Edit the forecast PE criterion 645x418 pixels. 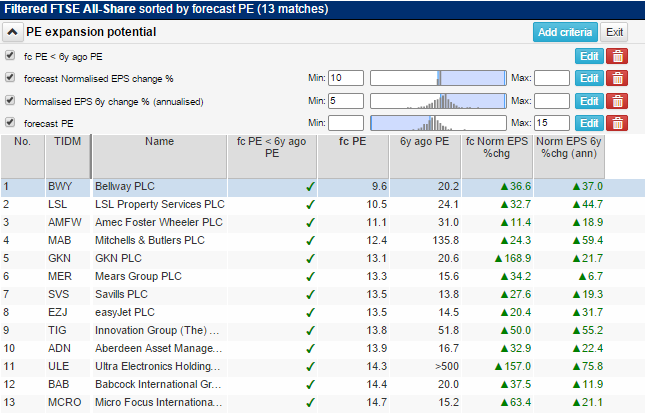coord(589,123)
